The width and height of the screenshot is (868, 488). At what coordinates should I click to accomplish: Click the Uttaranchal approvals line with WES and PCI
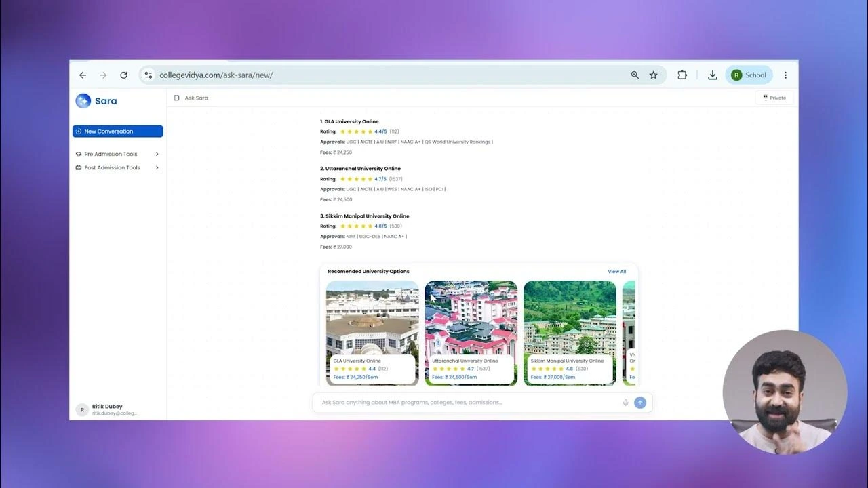[382, 189]
